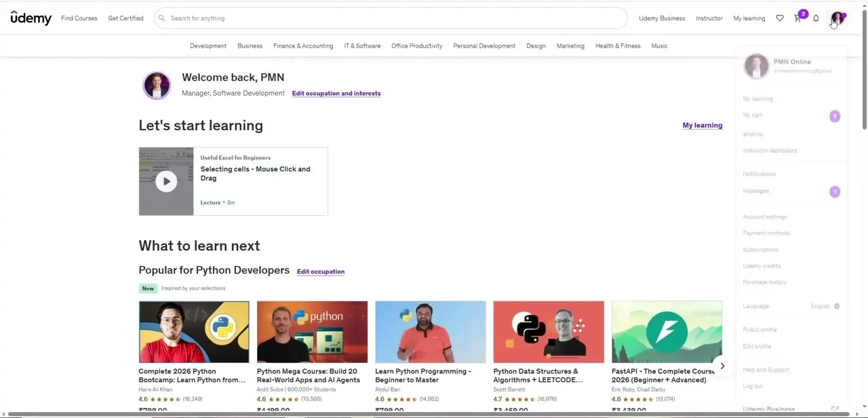Select Log out in profile dropdown
The image size is (868, 418).
tap(753, 386)
